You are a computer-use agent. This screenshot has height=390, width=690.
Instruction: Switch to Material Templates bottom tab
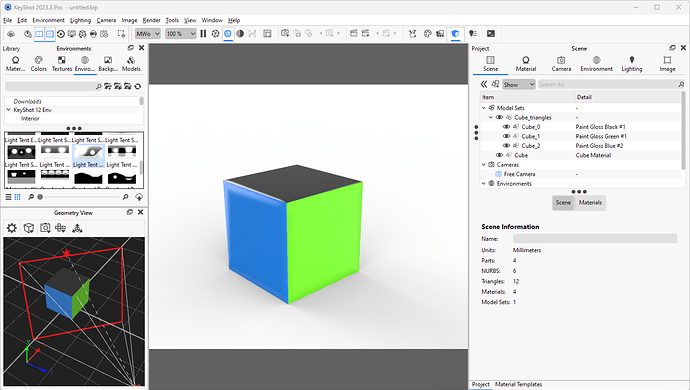click(518, 384)
